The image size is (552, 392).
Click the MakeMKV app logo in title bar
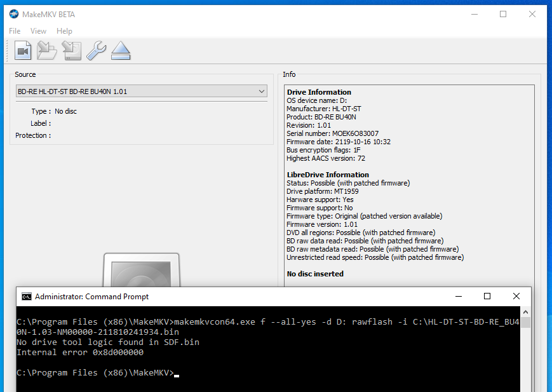14,14
